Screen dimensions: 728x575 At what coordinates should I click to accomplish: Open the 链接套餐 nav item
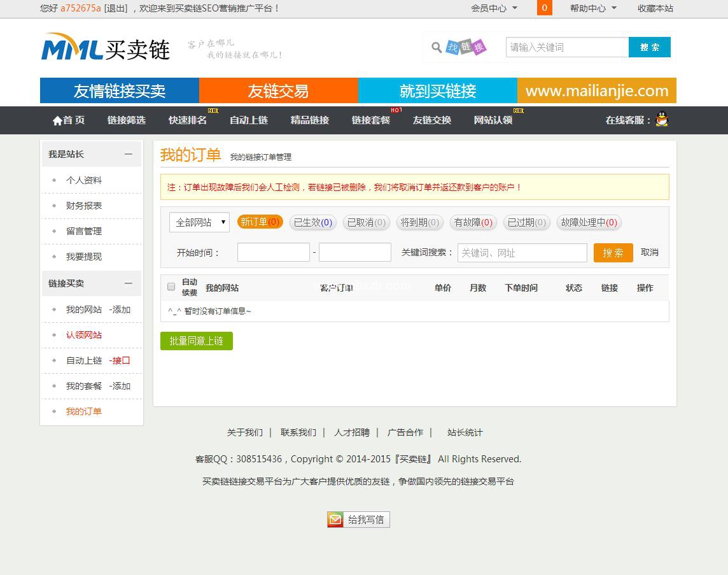tap(371, 120)
